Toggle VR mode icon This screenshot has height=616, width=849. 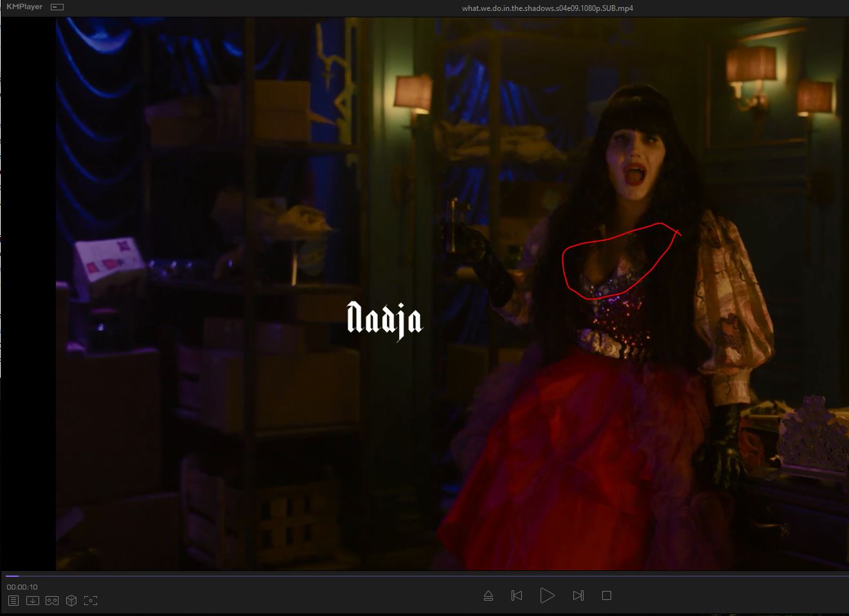[x=52, y=601]
